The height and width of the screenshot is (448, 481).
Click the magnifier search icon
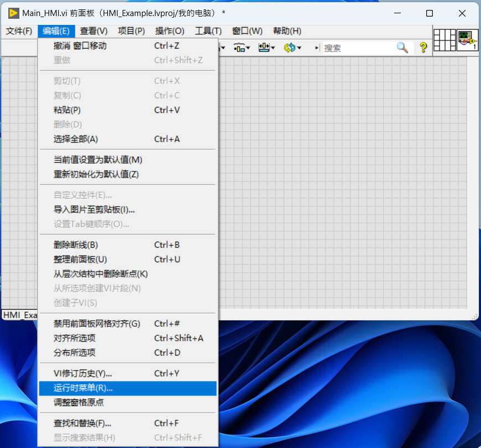(x=402, y=48)
